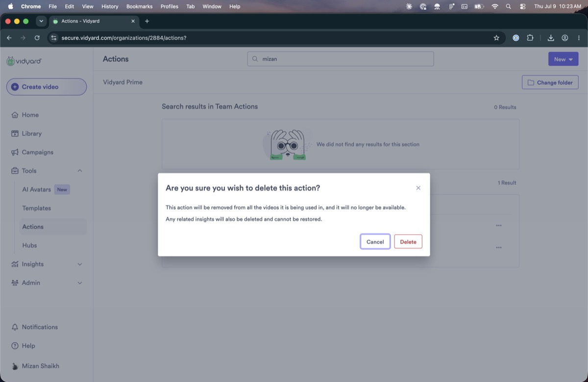Open a new tab with plus button

[x=147, y=21]
